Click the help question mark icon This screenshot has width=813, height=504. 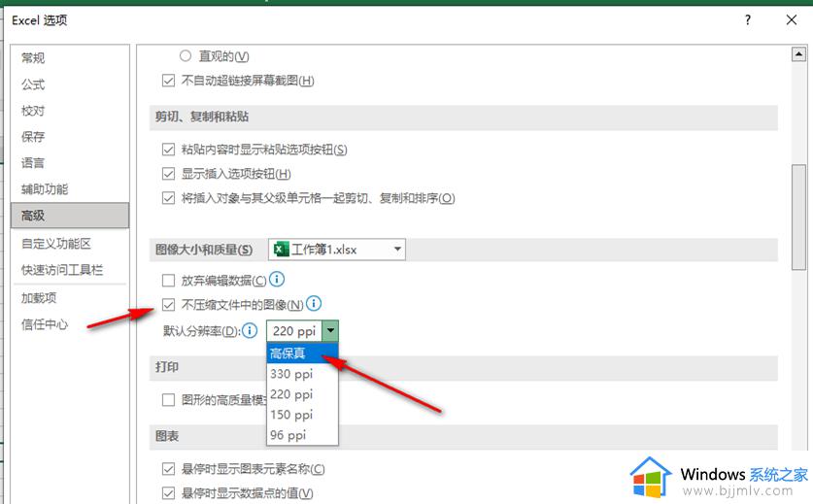[x=748, y=19]
